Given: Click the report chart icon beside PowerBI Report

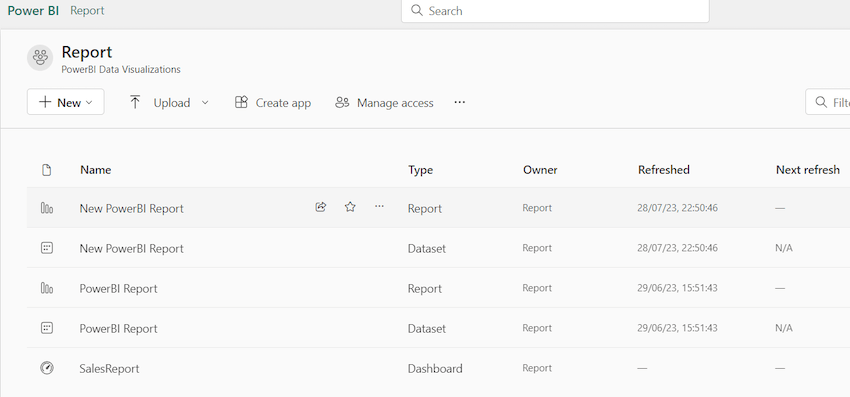Looking at the screenshot, I should coord(47,288).
